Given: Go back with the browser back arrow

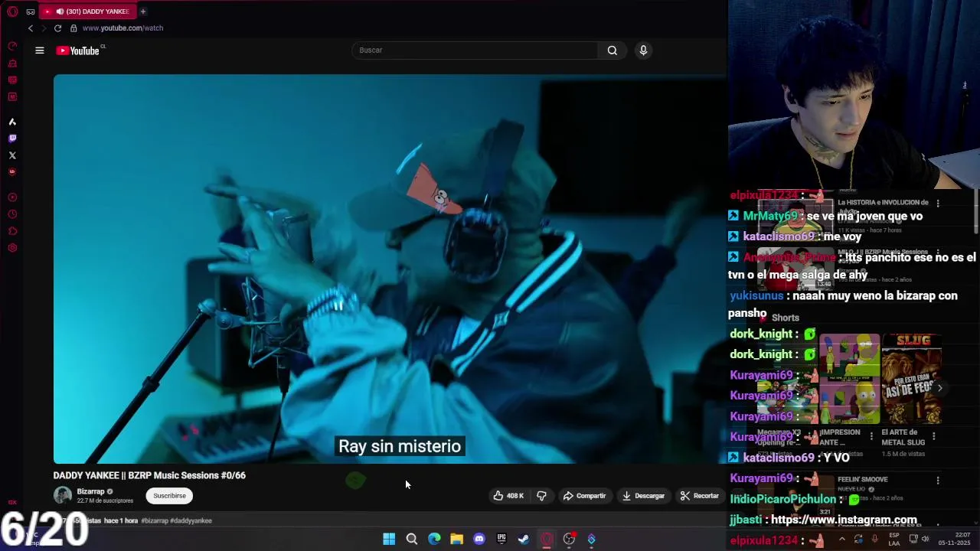Looking at the screenshot, I should coord(31,28).
